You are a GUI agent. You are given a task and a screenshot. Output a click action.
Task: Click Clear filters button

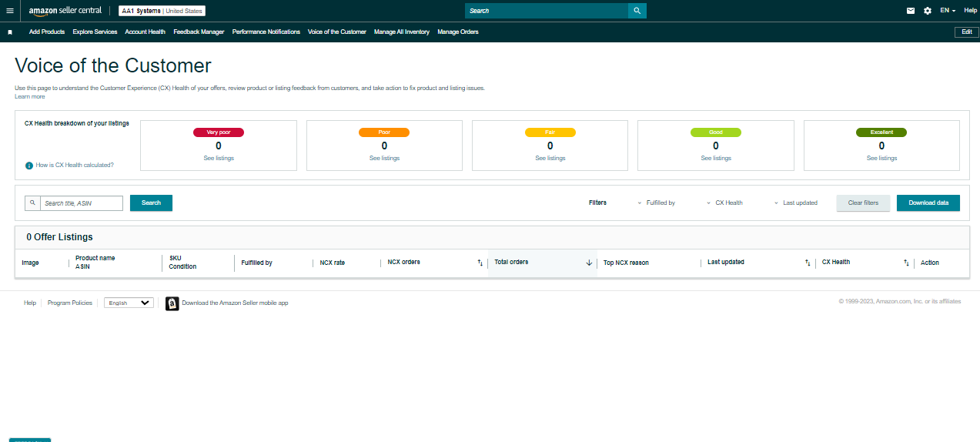click(x=863, y=203)
